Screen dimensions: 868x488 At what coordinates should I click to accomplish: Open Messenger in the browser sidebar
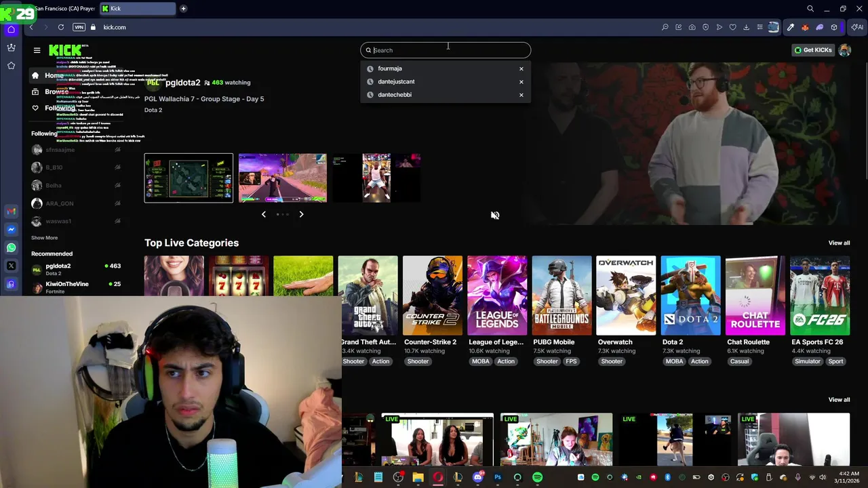click(x=11, y=230)
